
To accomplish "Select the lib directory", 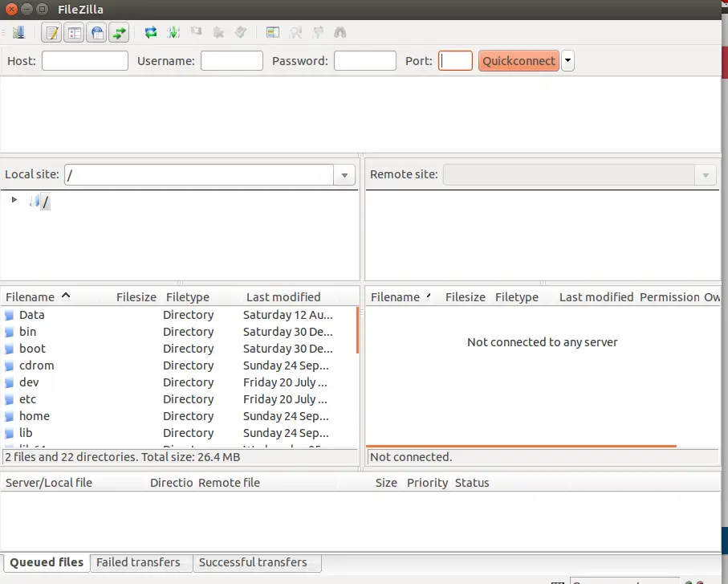I will click(x=179, y=433).
